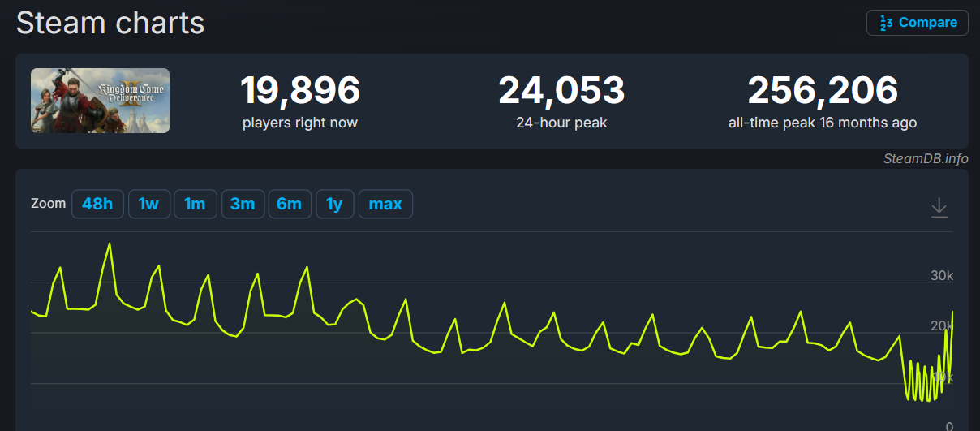Click the 256,206 all-time peak value
This screenshot has height=431, width=980.
(823, 90)
